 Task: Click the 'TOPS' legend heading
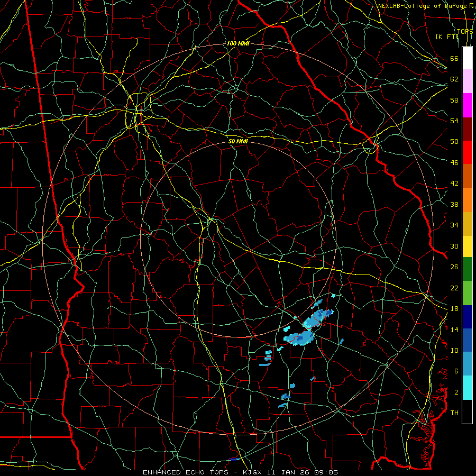(465, 31)
